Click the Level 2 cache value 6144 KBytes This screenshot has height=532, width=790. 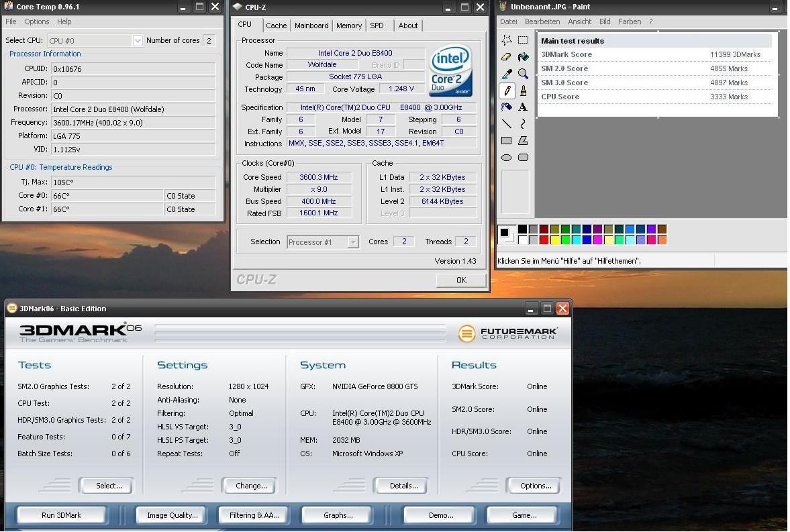point(442,201)
